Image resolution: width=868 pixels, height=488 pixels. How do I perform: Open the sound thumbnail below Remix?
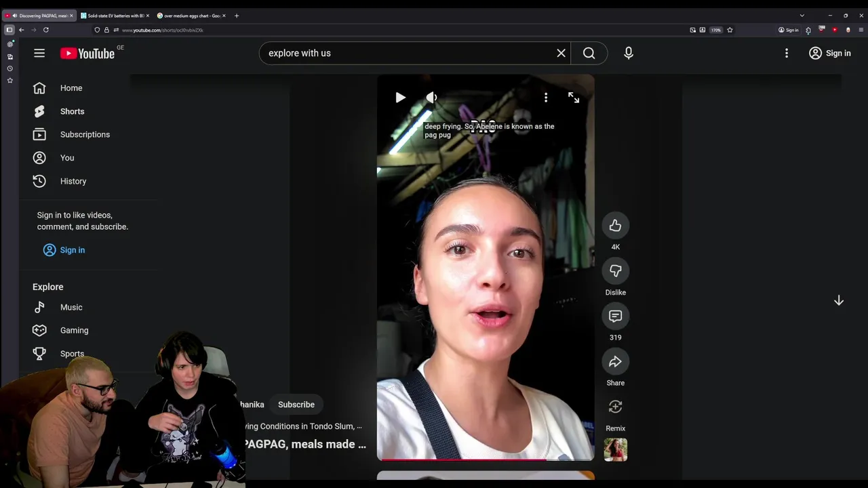615,449
